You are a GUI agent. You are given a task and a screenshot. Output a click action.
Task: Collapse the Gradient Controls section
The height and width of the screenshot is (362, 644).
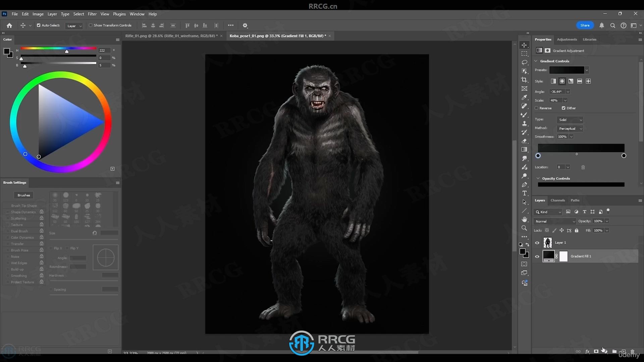tap(536, 61)
